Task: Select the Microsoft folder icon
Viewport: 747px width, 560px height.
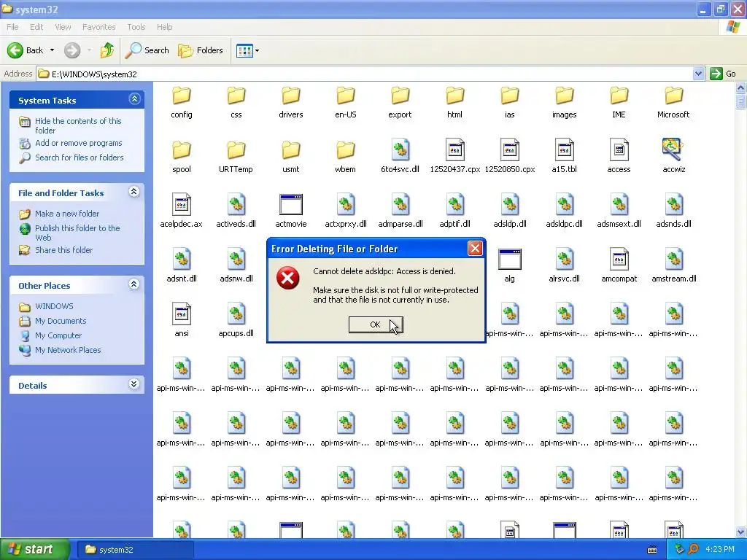Action: pos(673,96)
